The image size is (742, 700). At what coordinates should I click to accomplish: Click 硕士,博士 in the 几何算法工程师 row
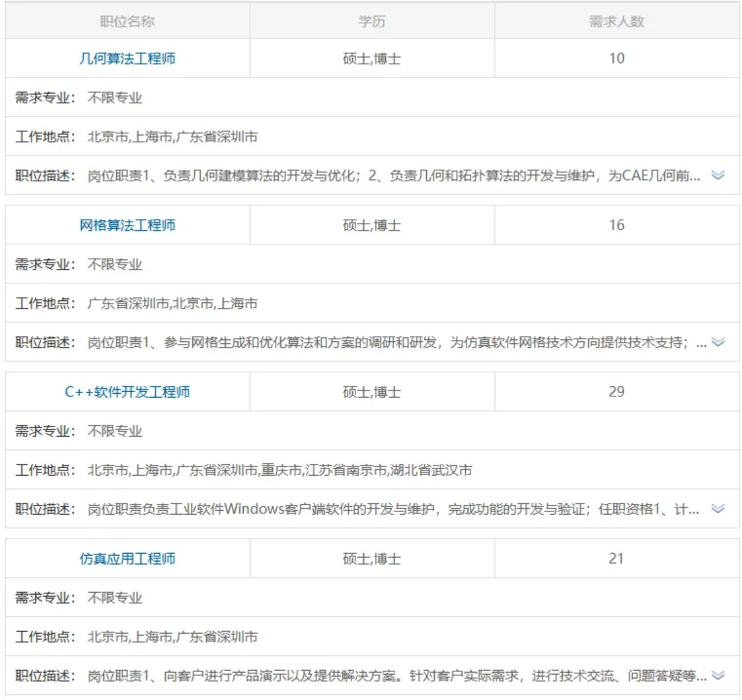point(372,58)
